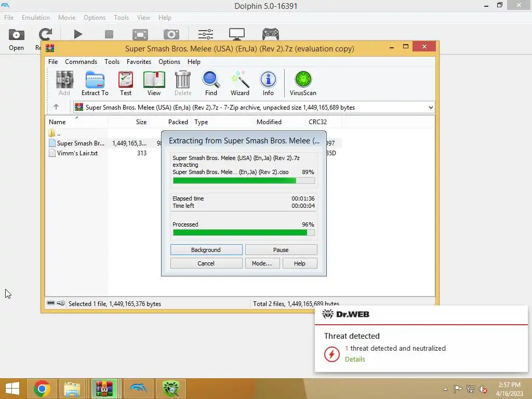
Task: Switch to WinRAR taskbar icon
Action: (104, 389)
